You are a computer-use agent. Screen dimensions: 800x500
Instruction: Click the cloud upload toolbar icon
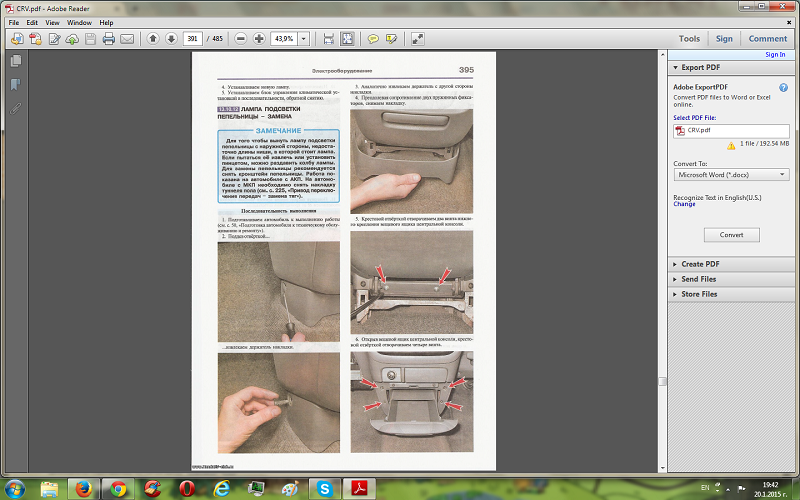[x=72, y=39]
